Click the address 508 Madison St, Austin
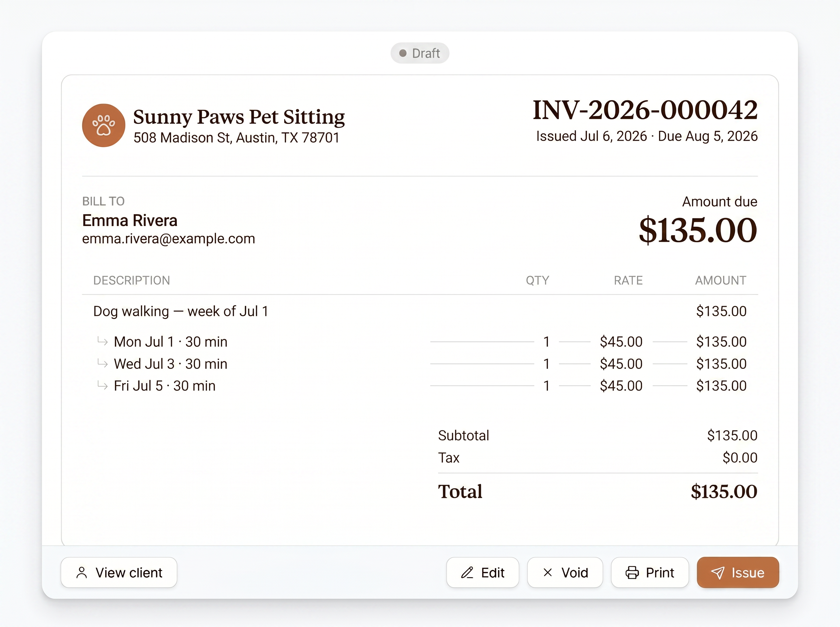Screen dimensions: 840x627 (237, 138)
